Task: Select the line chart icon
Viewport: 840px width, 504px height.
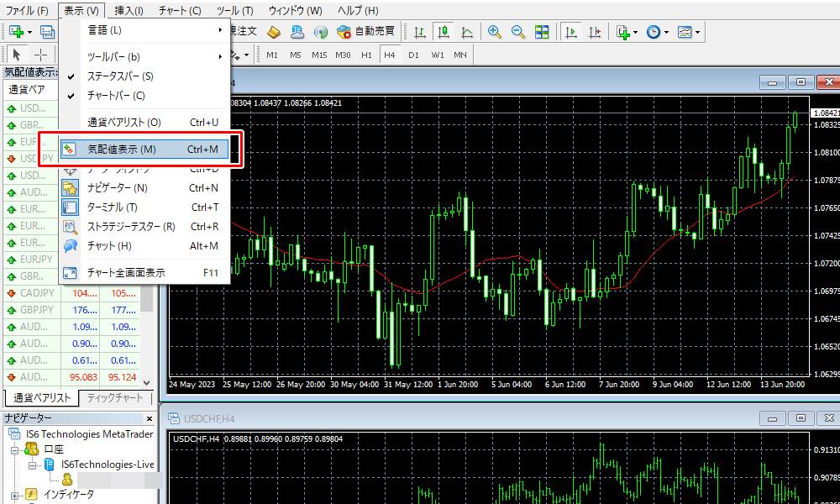Action: click(467, 32)
